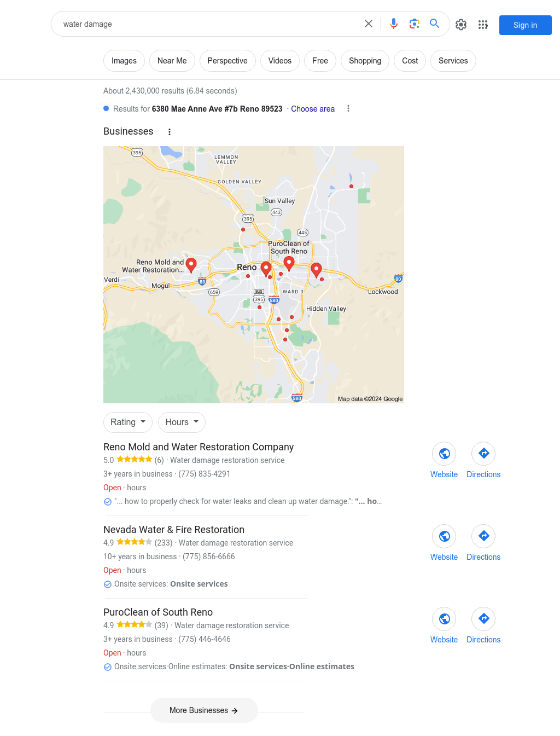Click the Reno Mold map pin
Screen dimensions: 560x736
[191, 265]
